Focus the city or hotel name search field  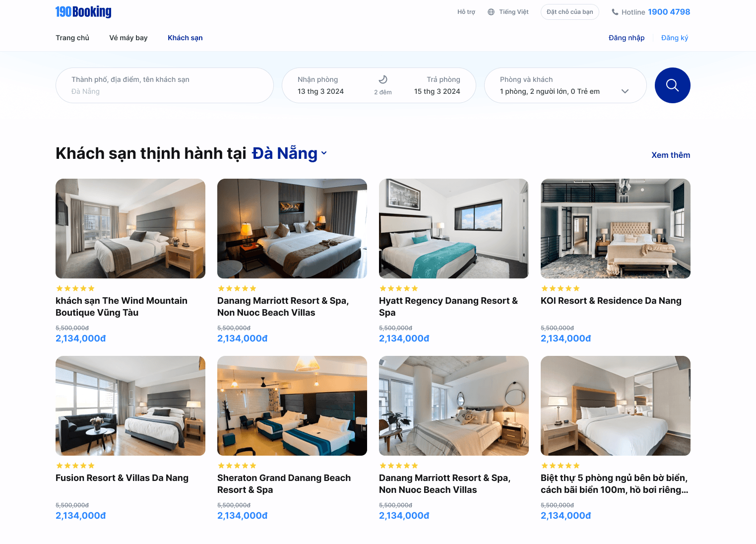point(165,85)
